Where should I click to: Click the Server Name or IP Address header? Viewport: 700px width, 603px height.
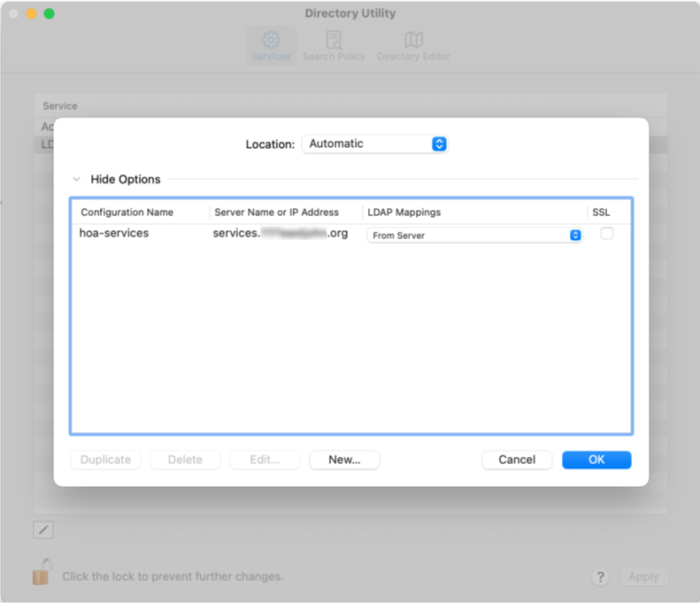click(x=276, y=213)
